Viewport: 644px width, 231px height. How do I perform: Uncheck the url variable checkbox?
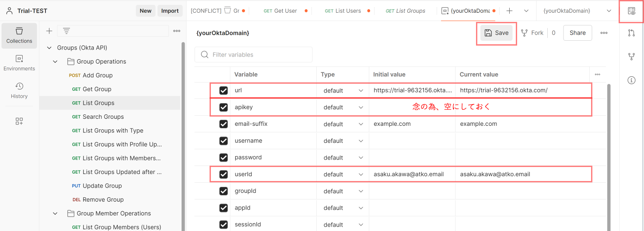point(224,91)
